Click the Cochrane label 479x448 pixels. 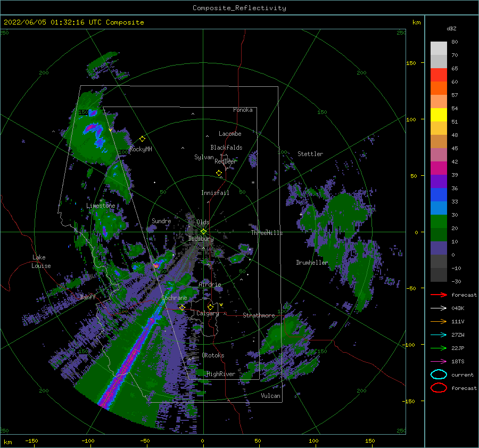coord(174,298)
